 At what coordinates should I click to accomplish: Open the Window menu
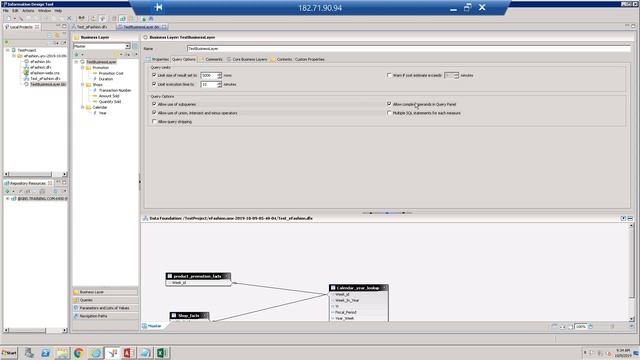coord(44,11)
